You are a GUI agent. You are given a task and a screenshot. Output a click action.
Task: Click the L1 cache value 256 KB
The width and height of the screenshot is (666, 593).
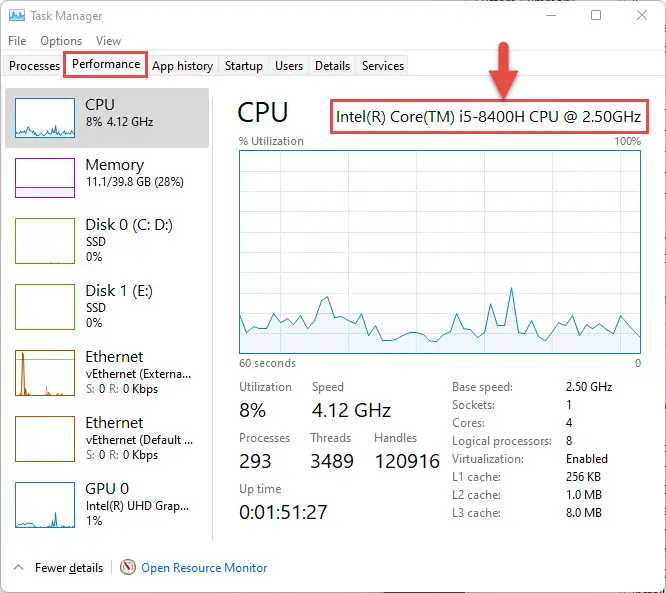583,477
